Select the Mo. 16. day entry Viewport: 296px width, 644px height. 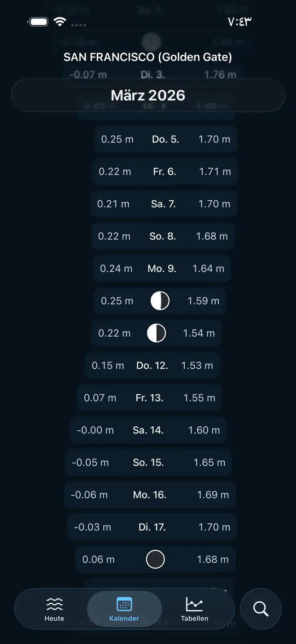150,495
